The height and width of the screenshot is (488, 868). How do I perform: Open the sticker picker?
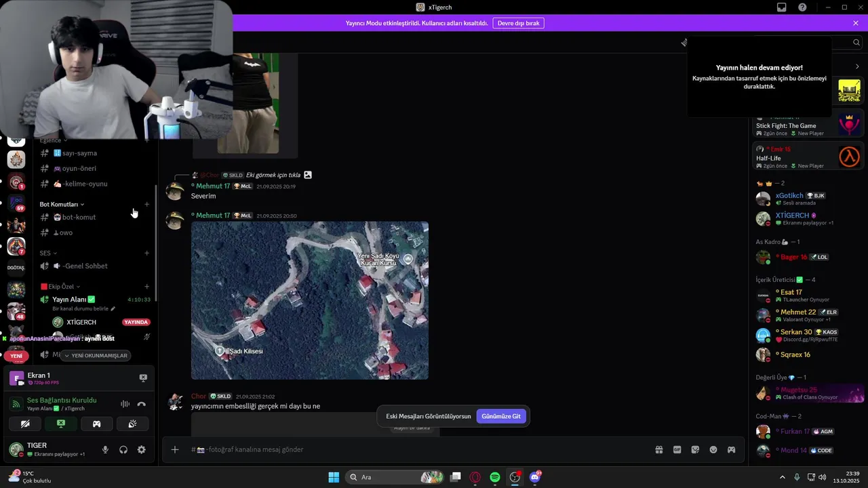point(695,449)
